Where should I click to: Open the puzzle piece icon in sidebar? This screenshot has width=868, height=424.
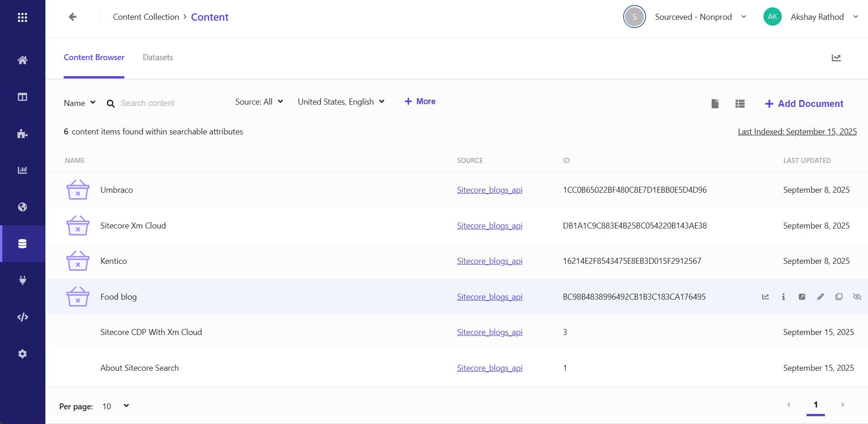22,134
